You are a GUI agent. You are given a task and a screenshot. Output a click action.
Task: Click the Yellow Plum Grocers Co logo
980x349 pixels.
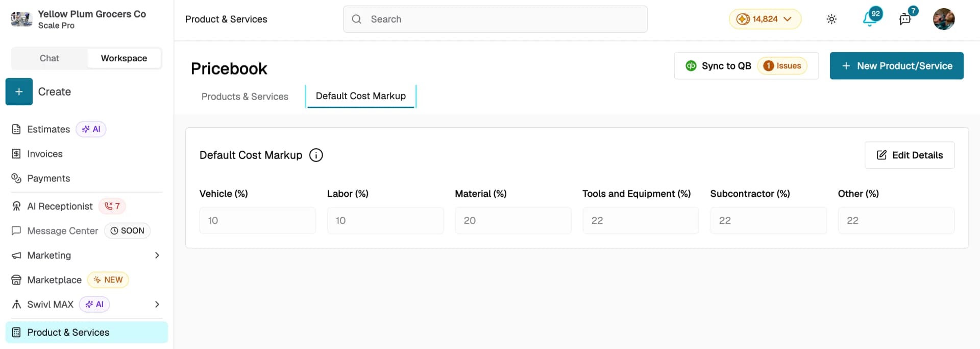coord(21,19)
